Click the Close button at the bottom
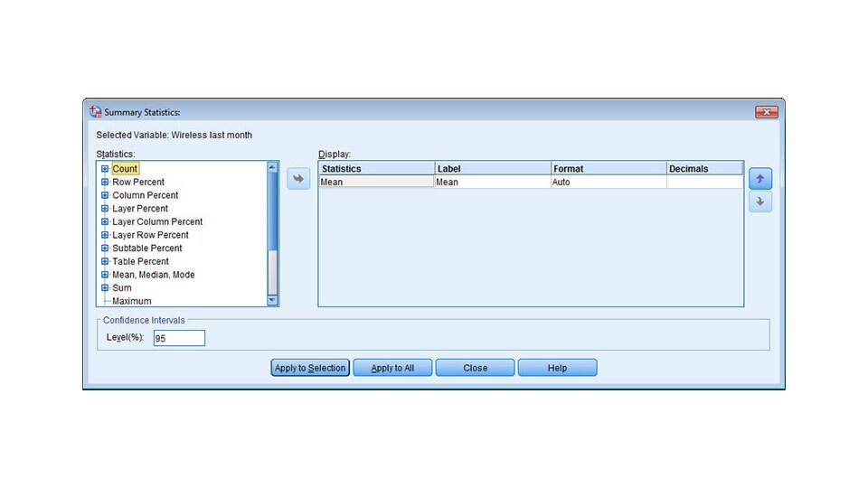The width and height of the screenshot is (868, 488). pos(475,368)
